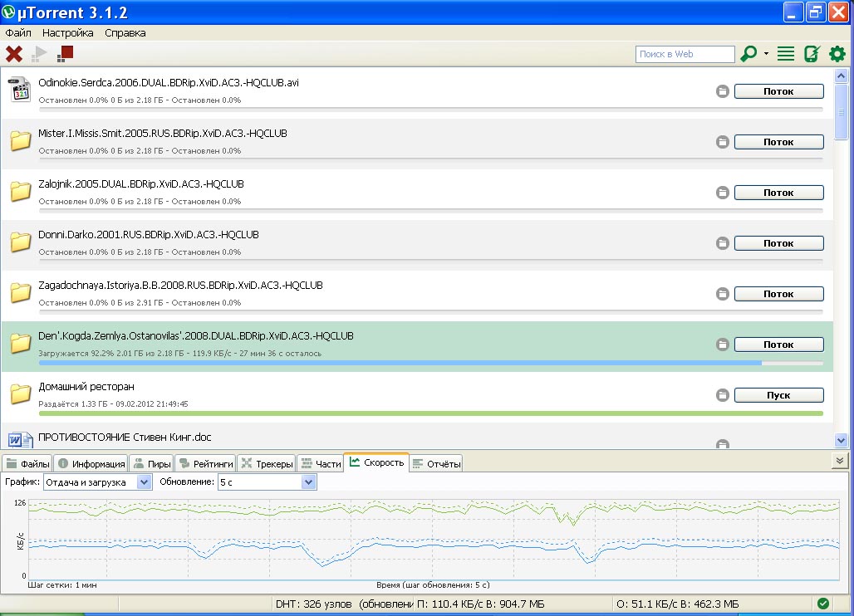This screenshot has height=616, width=854.
Task: Click round grey button in Den'.Kogda.Zemlya row
Action: (722, 345)
